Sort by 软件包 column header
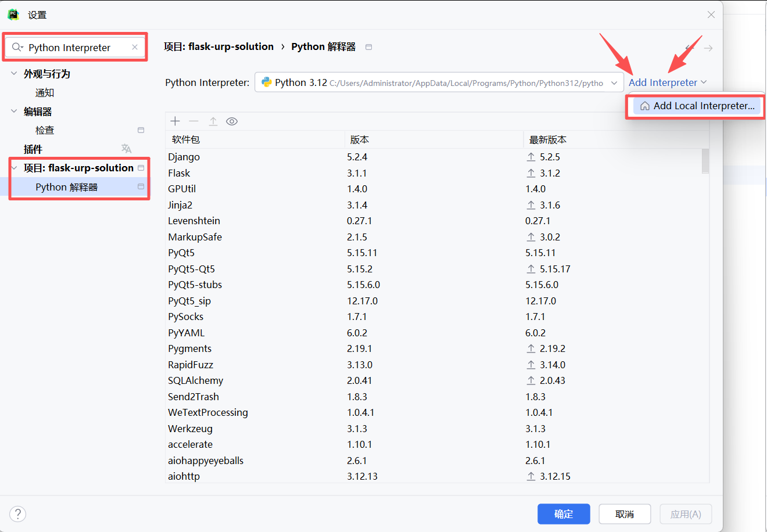 click(255, 139)
